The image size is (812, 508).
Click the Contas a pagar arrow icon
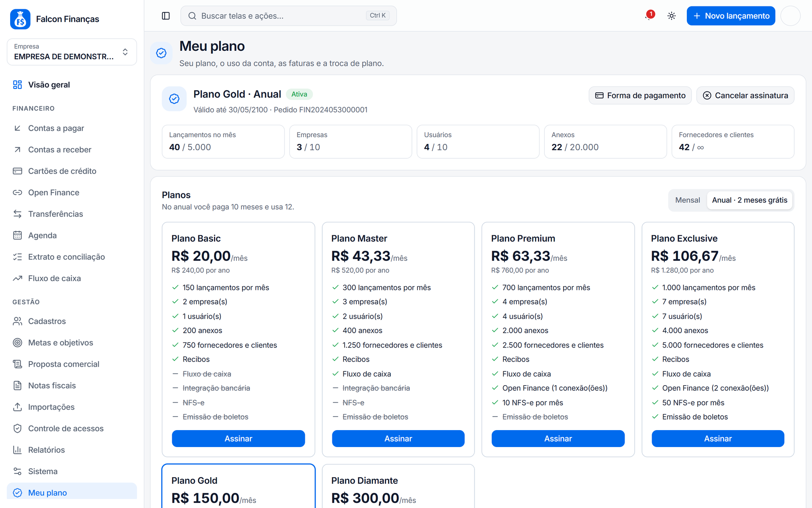[x=17, y=128]
